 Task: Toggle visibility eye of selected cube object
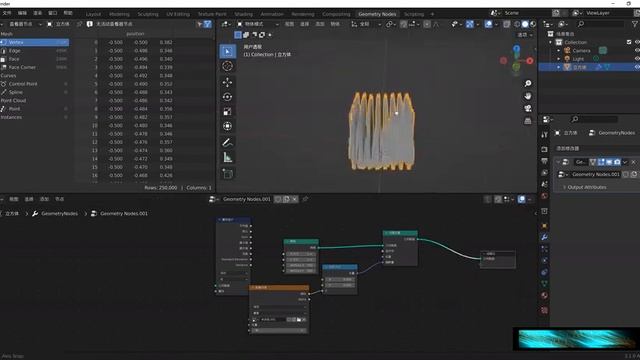[637, 67]
